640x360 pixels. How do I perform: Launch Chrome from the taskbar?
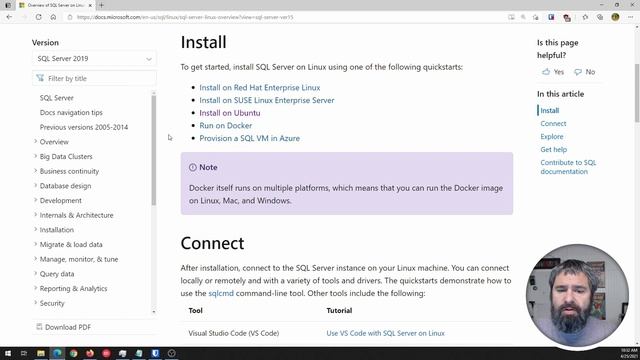tap(73, 353)
